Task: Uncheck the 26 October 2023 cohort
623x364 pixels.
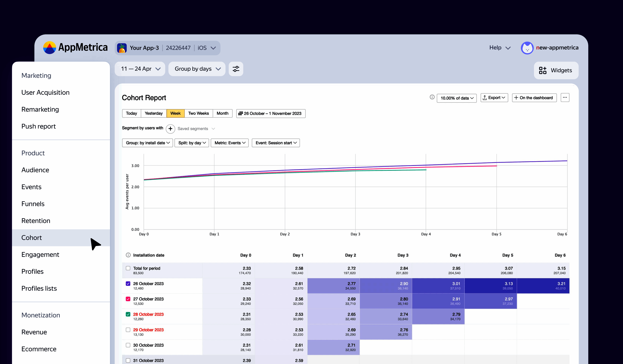Action: (x=128, y=283)
